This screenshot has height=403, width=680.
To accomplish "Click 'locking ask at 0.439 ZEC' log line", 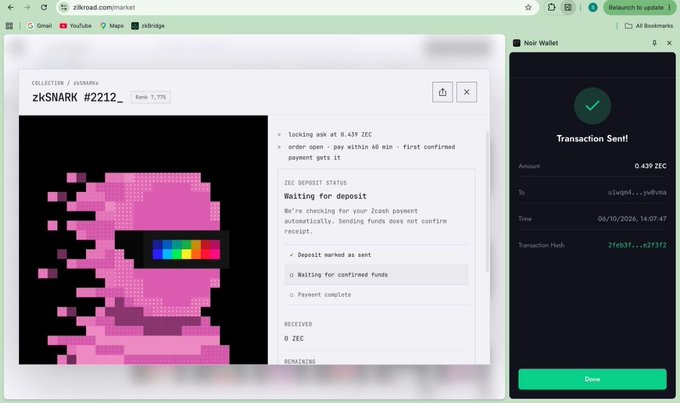I will 330,134.
